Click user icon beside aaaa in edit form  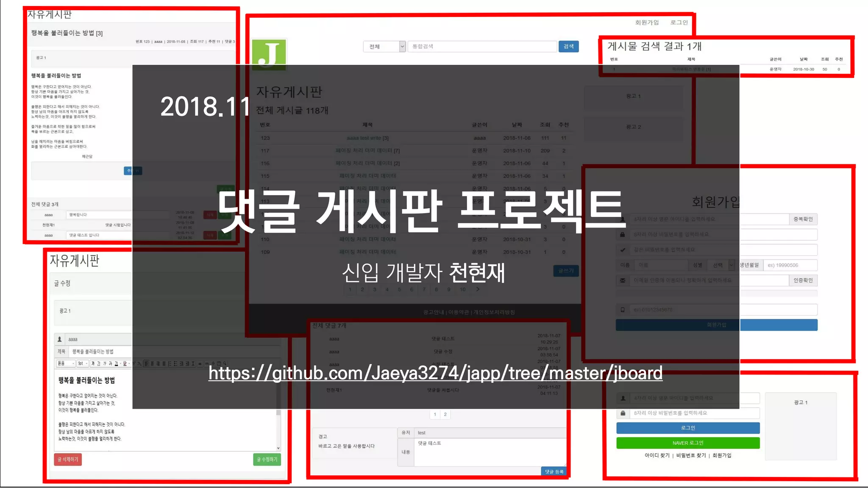(x=60, y=339)
